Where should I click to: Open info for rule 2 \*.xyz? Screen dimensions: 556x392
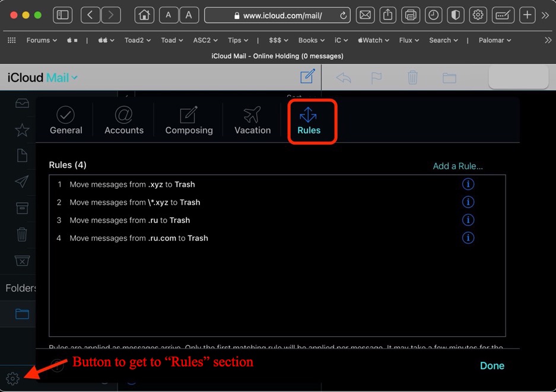click(468, 202)
